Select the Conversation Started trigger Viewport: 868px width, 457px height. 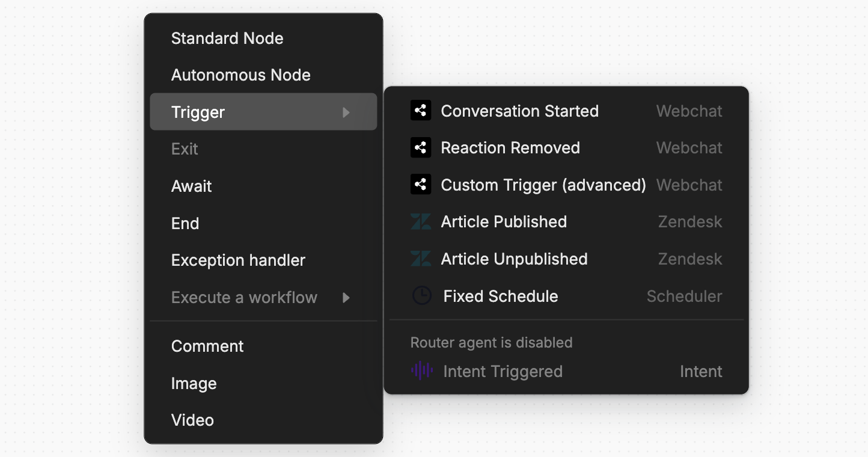520,111
